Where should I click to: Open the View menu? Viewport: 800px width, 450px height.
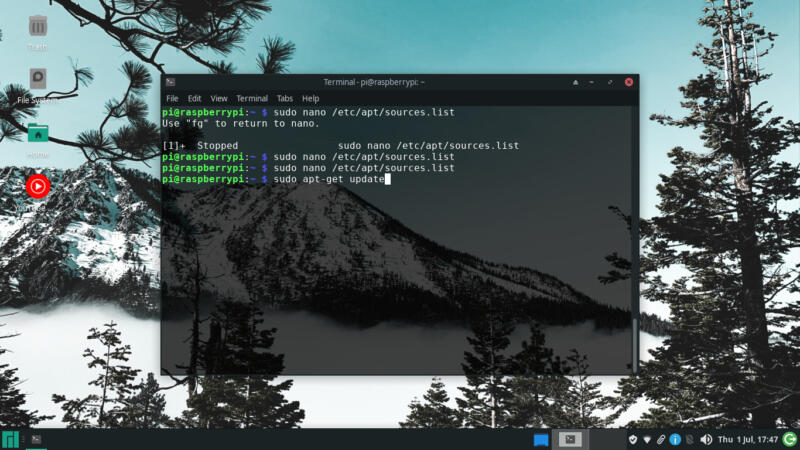pos(218,98)
